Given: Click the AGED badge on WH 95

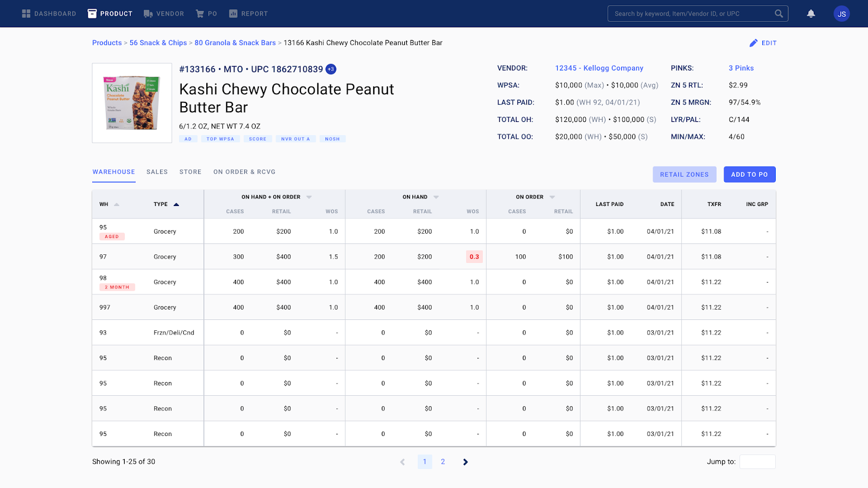Looking at the screenshot, I should pos(112,236).
